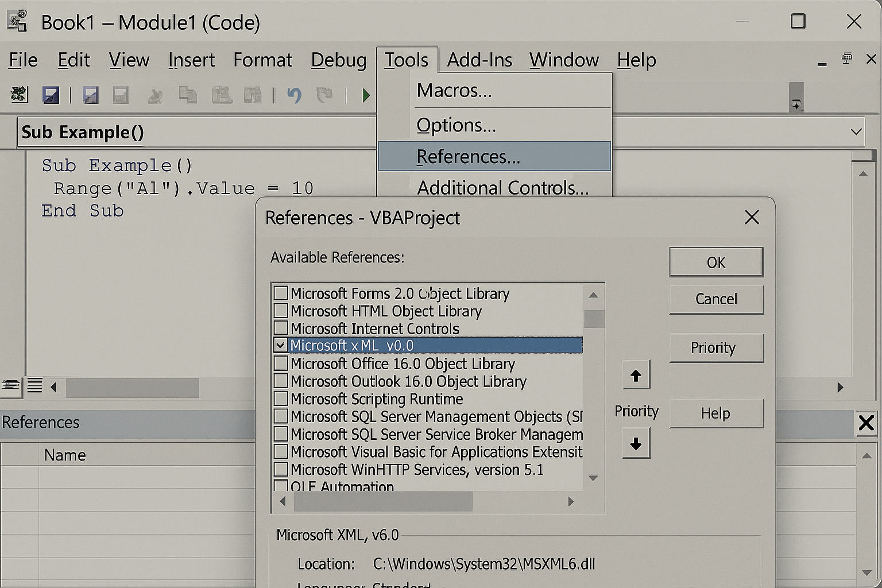The width and height of the screenshot is (882, 588).
Task: Click the Name column header
Action: 65,455
